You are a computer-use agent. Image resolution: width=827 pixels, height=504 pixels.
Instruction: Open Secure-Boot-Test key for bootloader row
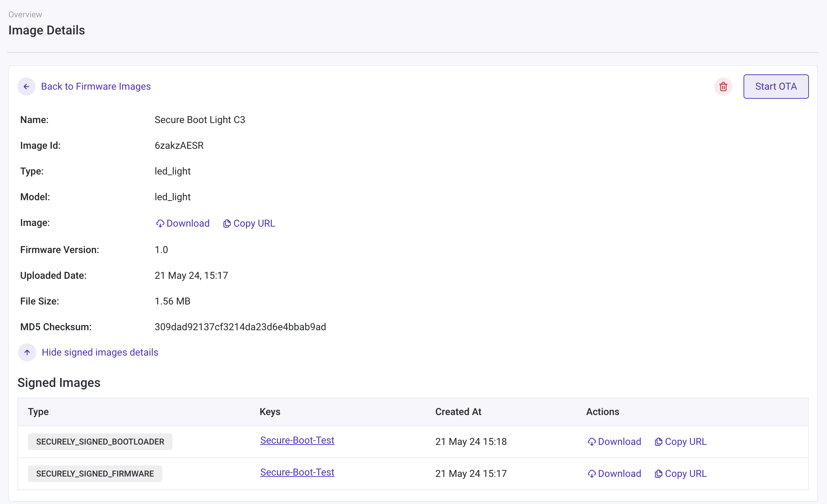297,440
